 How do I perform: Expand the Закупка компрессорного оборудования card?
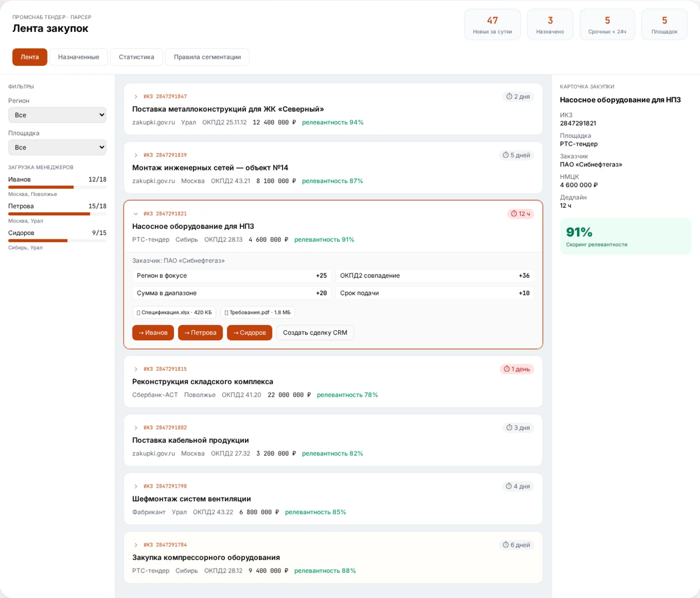pyautogui.click(x=135, y=545)
